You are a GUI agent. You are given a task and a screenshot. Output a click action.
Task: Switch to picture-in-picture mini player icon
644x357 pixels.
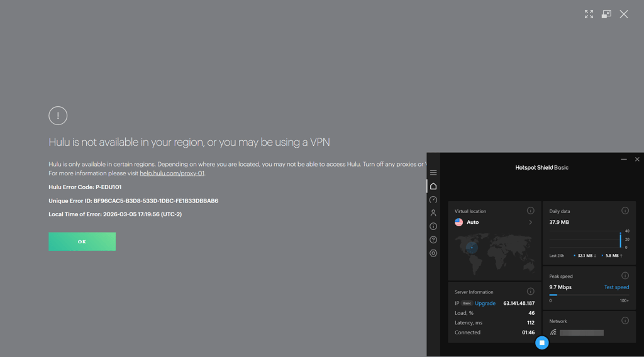(606, 14)
